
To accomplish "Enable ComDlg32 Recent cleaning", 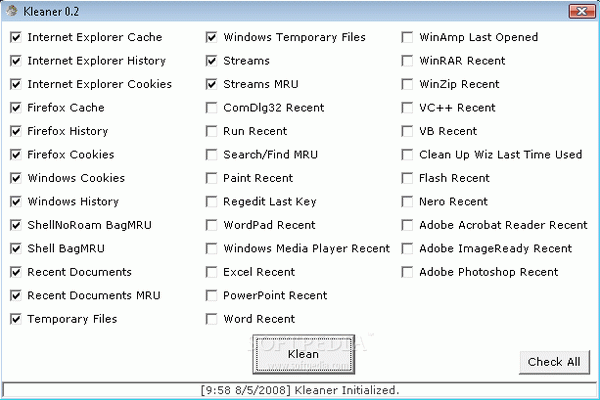I will coord(212,108).
